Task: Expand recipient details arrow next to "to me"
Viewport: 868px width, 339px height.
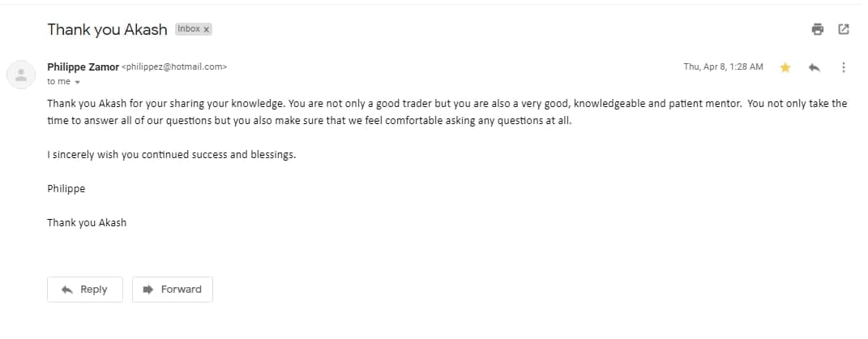Action: (78, 82)
